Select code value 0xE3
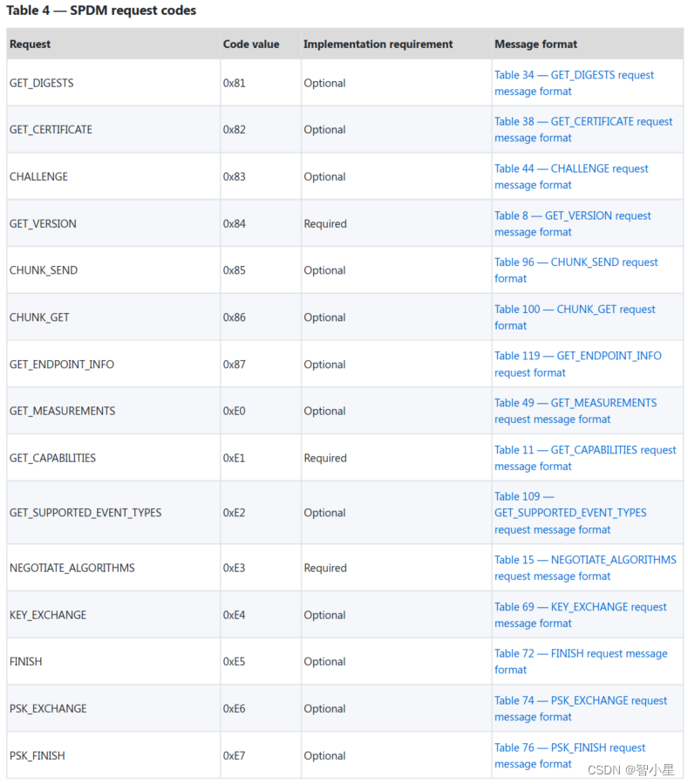688x784 pixels. [x=235, y=568]
